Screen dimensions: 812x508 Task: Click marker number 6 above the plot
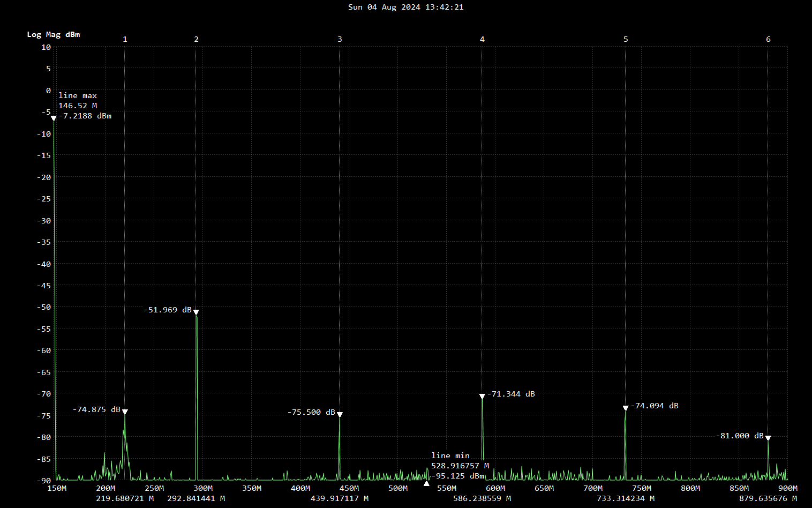pos(768,39)
